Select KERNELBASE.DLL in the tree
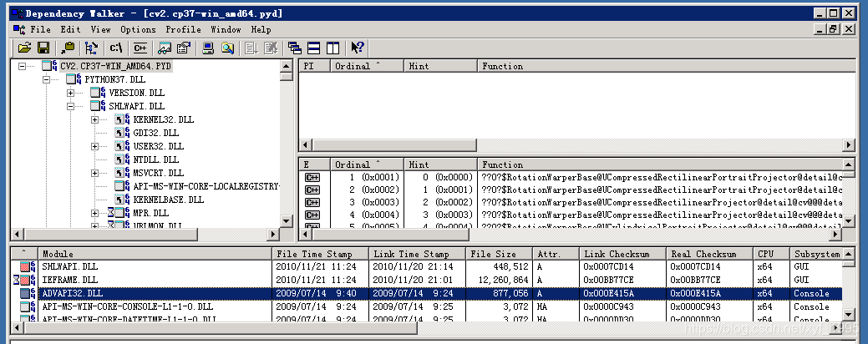Viewport: 868px width, 344px height. (168, 200)
